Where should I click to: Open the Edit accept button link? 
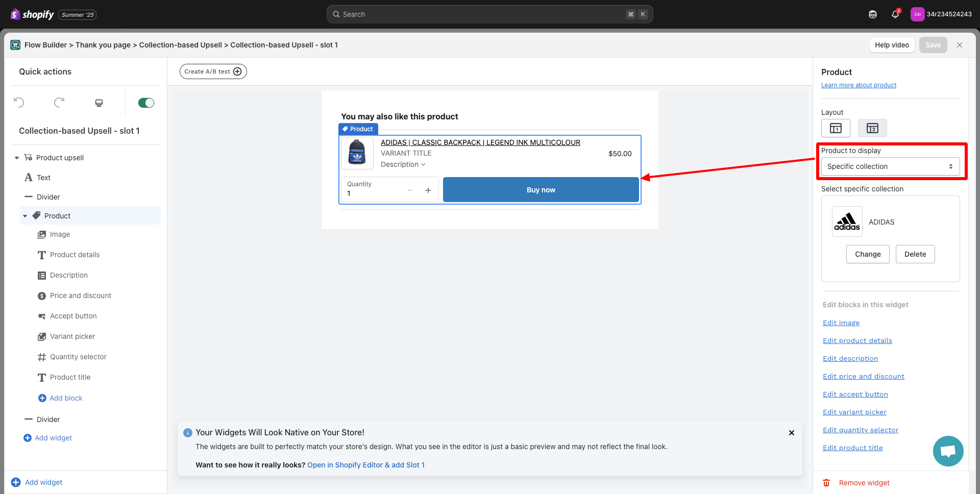[855, 394]
